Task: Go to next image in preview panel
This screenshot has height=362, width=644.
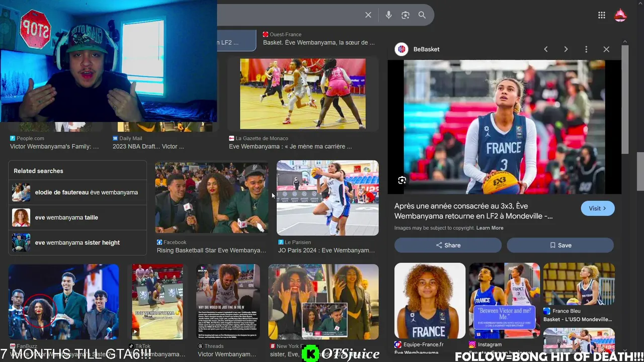Action: 566,49
